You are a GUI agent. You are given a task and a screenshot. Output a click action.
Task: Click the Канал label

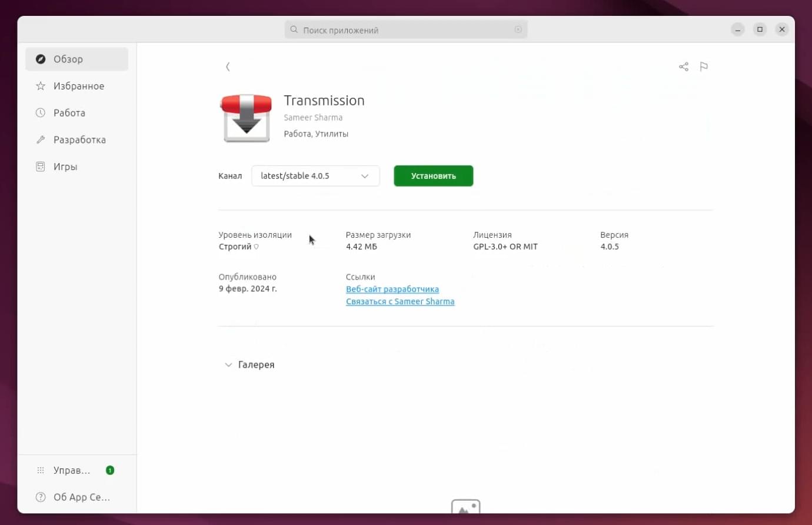[x=230, y=176]
